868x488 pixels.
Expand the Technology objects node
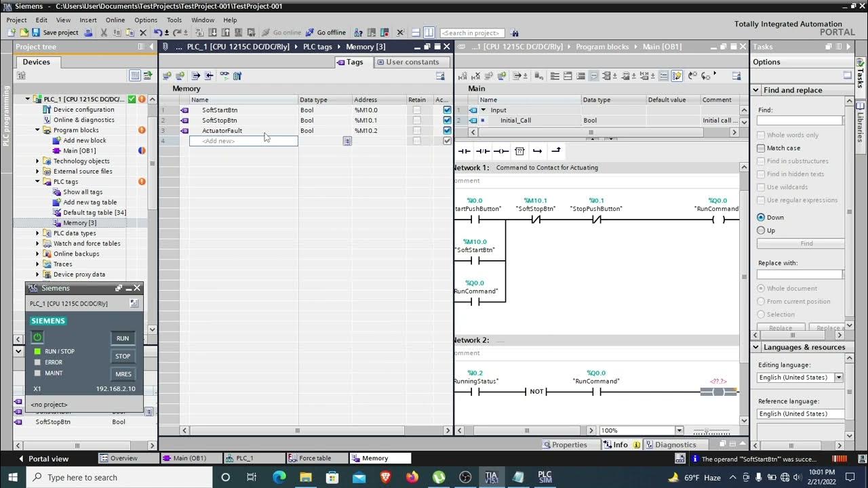pos(37,161)
